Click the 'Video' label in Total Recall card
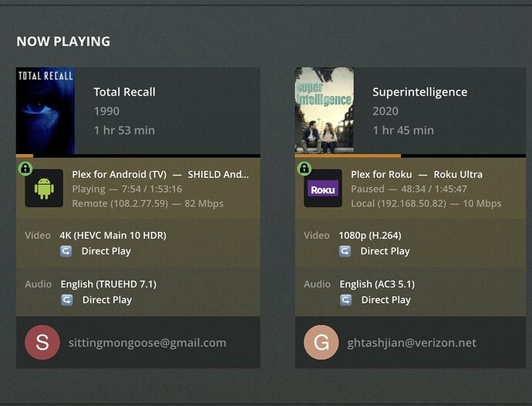 click(38, 236)
